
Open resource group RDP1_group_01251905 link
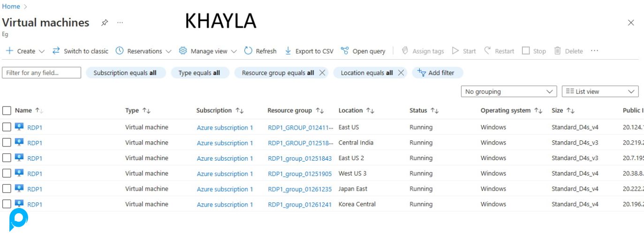299,174
